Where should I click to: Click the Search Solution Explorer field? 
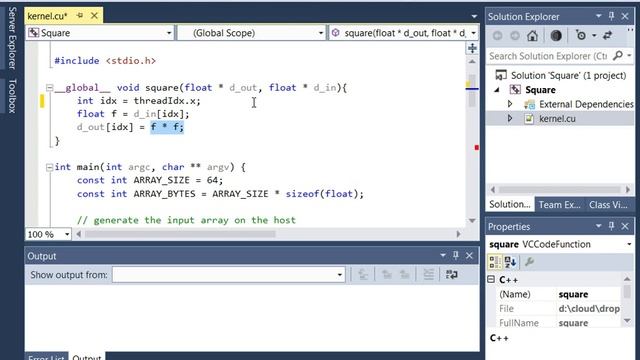548,56
